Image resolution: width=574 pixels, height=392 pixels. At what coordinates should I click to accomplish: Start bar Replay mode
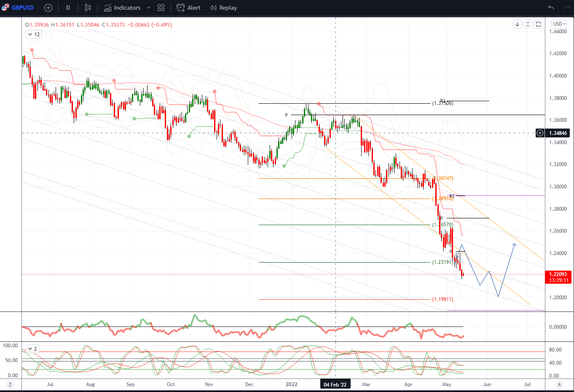(223, 8)
